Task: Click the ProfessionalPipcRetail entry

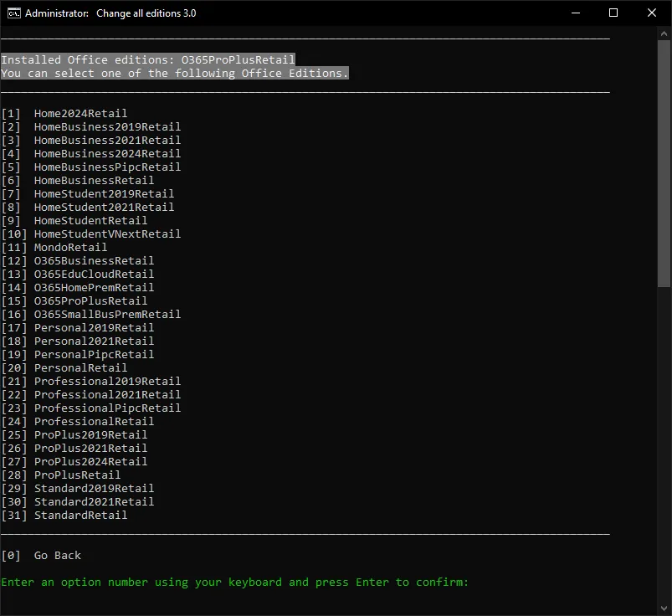Action: click(107, 408)
